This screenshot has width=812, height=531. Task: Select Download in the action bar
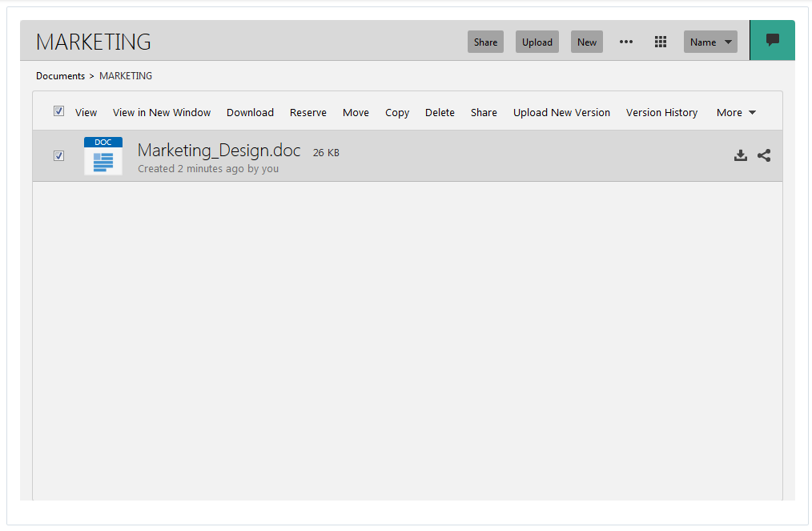pyautogui.click(x=250, y=112)
